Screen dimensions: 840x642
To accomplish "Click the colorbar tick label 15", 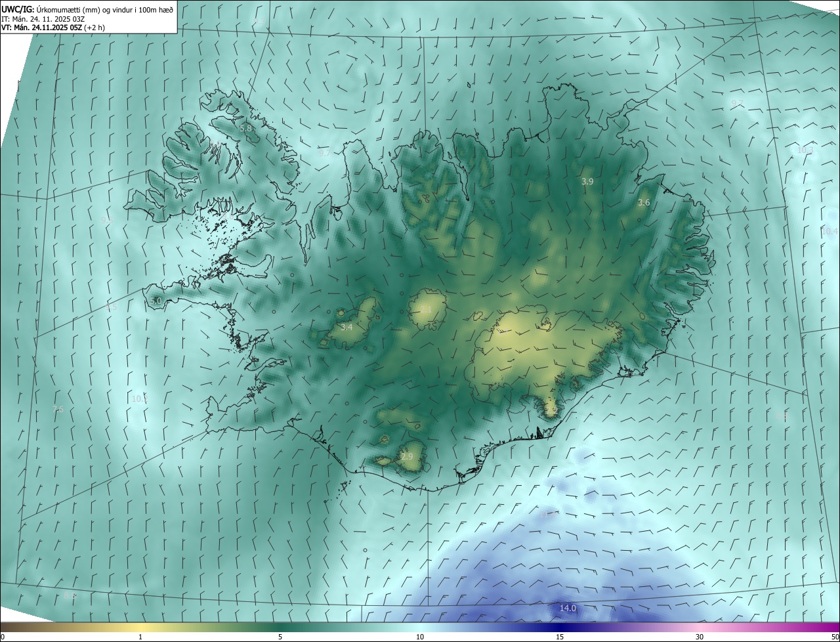I will (560, 637).
